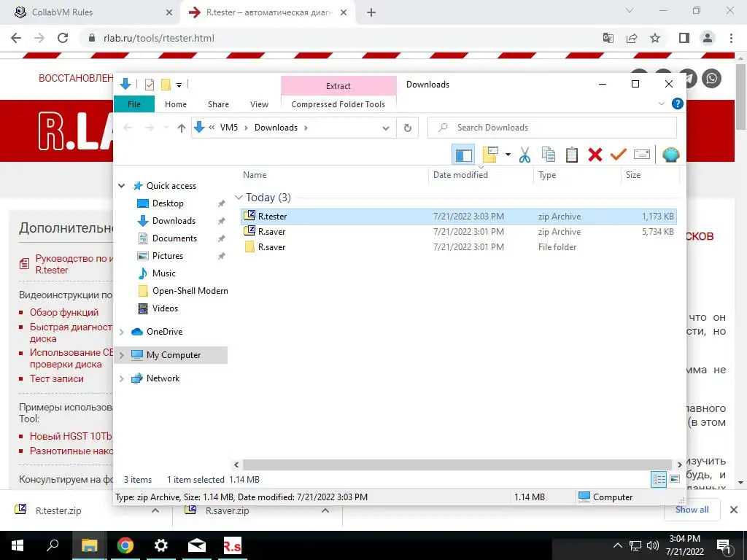The width and height of the screenshot is (747, 560).
Task: Open menu for R.tester.zip download
Action: 155,510
